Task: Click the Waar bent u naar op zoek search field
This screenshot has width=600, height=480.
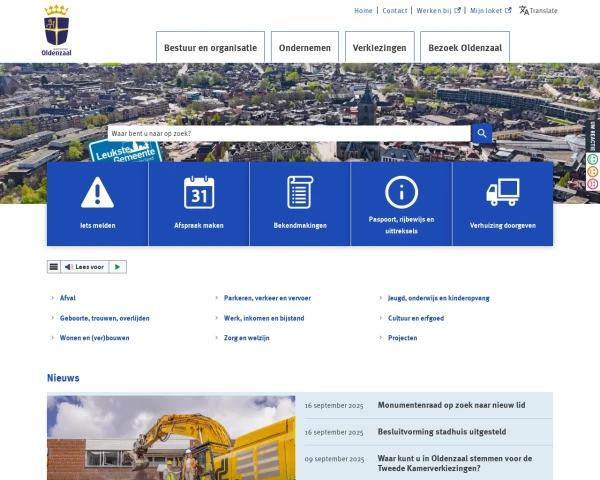Action: click(289, 134)
